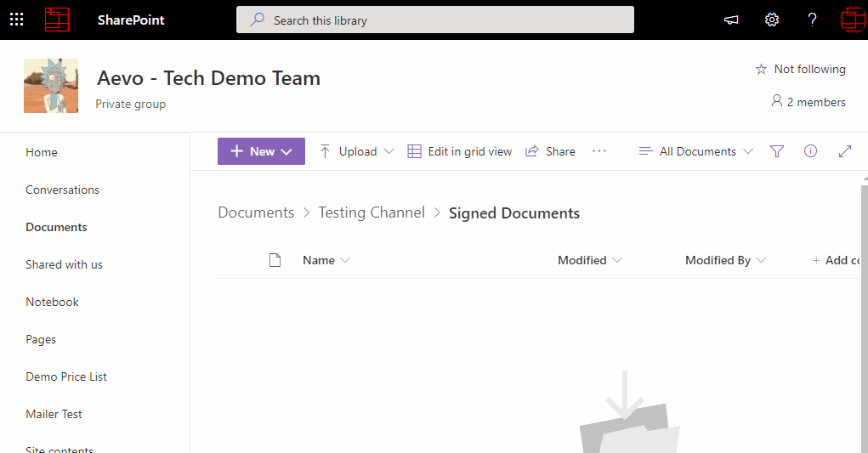Navigate to Testing Channel breadcrumb
The width and height of the screenshot is (868, 453).
coord(372,213)
